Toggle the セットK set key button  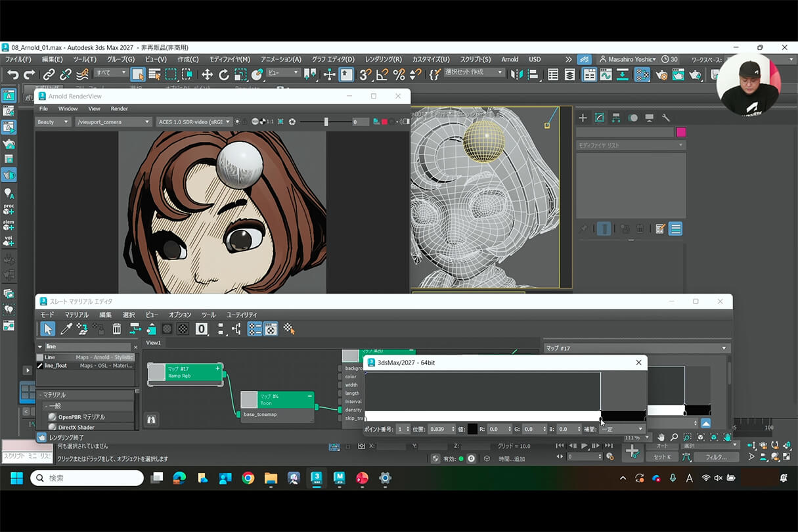click(x=662, y=456)
